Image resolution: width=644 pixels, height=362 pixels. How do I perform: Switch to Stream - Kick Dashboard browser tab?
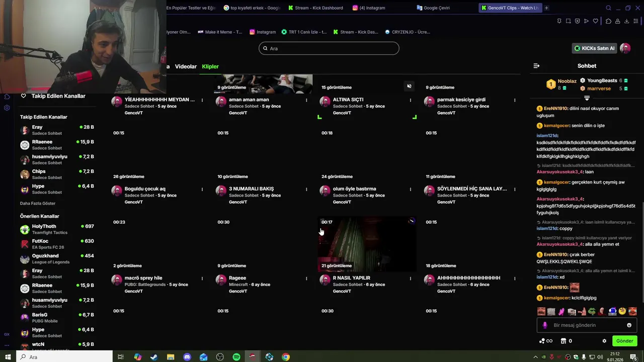click(315, 8)
